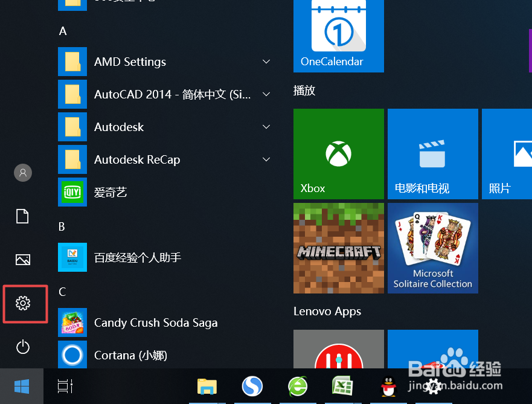The image size is (532, 404).
Task: Open Task View on the taskbar
Action: 65,386
